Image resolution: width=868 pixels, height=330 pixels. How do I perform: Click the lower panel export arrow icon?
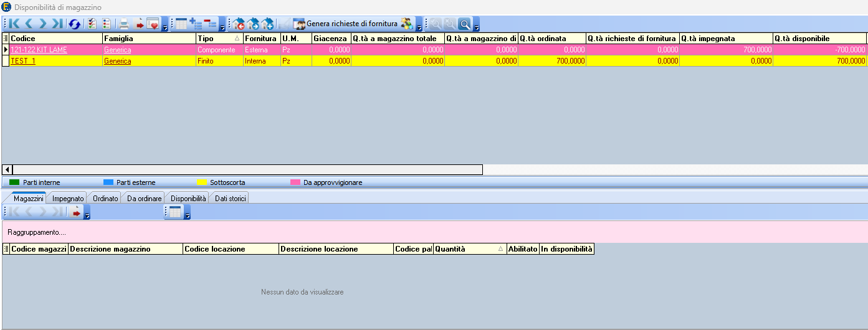pyautogui.click(x=76, y=212)
